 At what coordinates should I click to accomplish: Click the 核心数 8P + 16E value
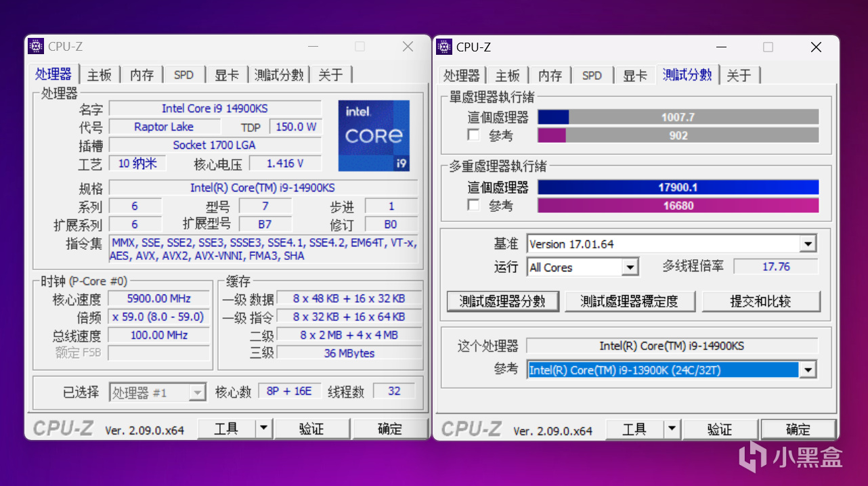tap(289, 391)
